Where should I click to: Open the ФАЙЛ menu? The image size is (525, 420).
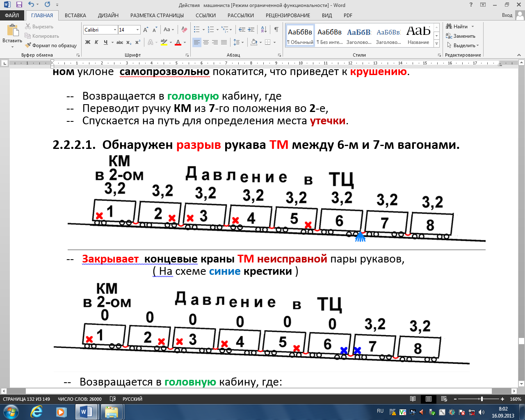tap(12, 15)
